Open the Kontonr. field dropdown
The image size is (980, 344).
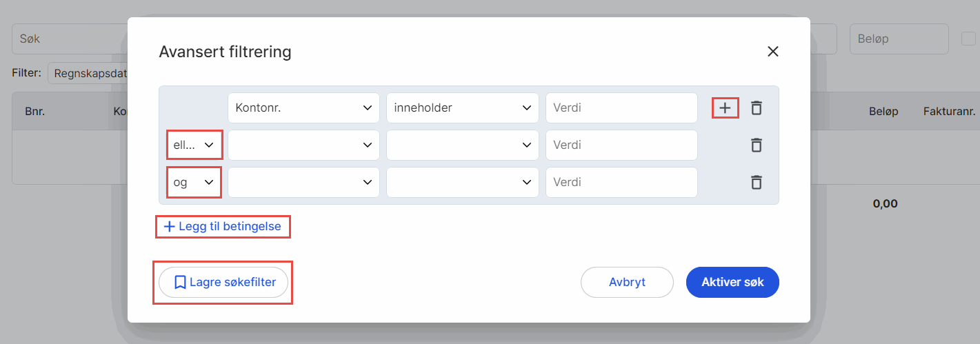tap(303, 108)
